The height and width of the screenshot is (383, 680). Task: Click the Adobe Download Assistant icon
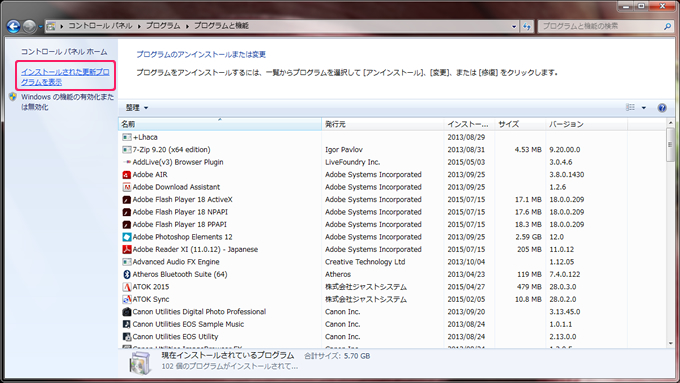[127, 187]
